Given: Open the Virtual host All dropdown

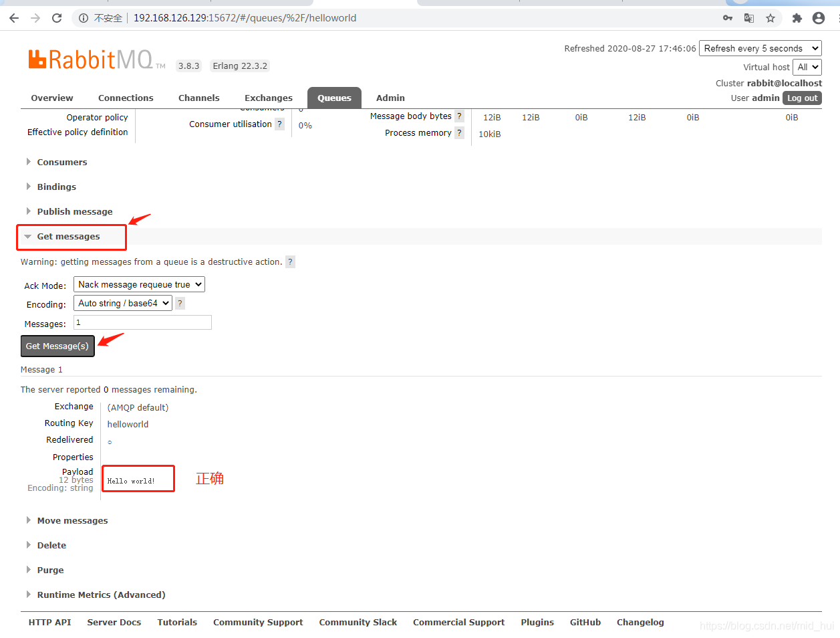Looking at the screenshot, I should pos(807,67).
